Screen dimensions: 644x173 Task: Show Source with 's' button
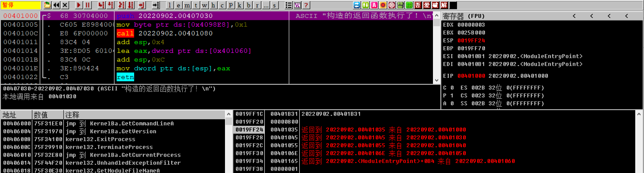[x=275, y=5]
